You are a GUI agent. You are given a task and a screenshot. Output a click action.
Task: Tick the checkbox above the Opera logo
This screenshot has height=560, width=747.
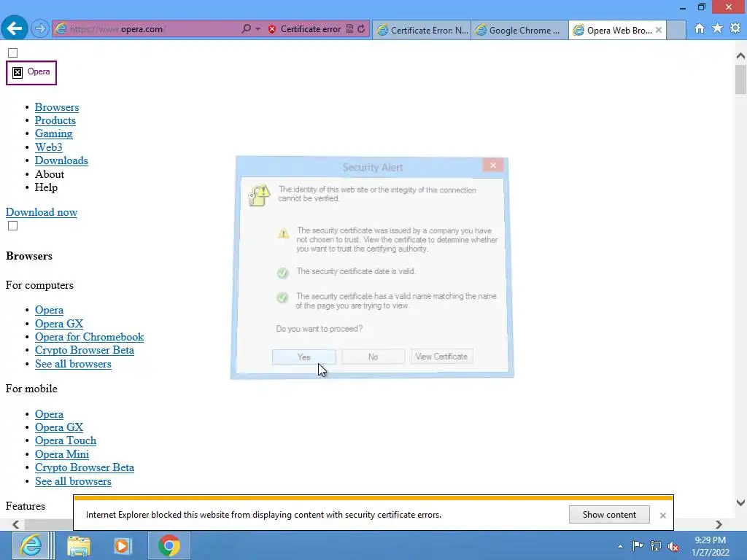[x=13, y=52]
